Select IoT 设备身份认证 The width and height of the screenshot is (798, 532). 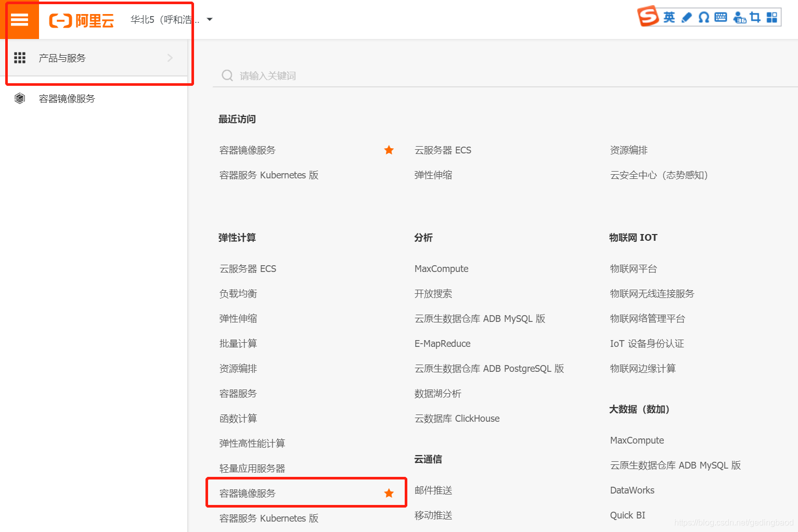(647, 344)
